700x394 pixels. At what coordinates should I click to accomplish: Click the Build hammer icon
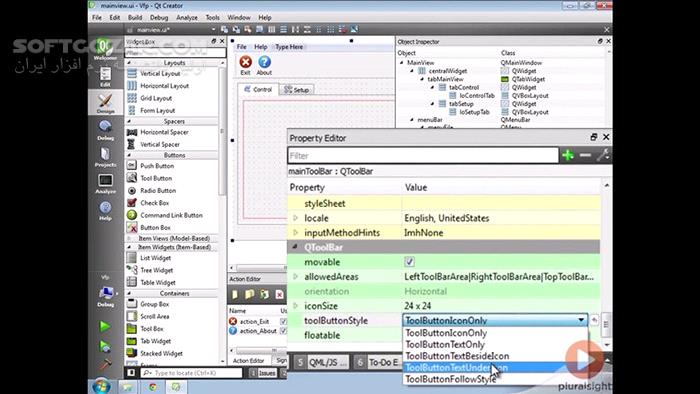(105, 365)
